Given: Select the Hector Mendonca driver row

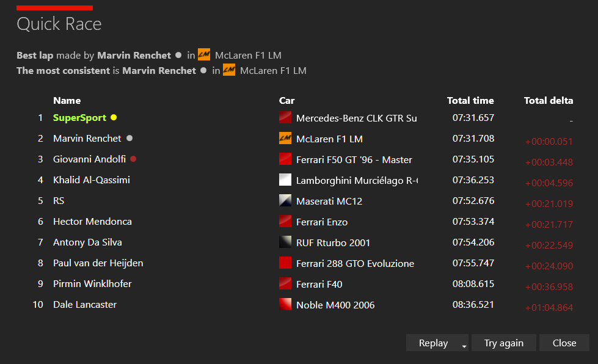Looking at the screenshot, I should click(x=92, y=222).
